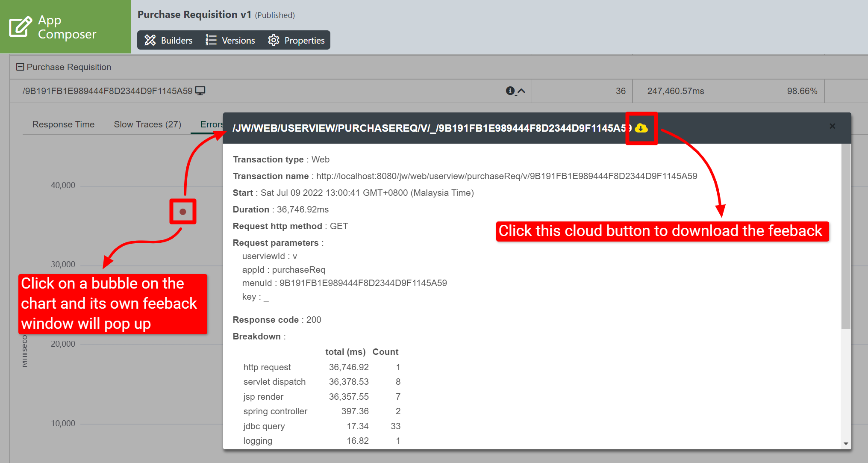Select the Errors tab
Viewport: 868px width, 463px height.
[x=212, y=124]
